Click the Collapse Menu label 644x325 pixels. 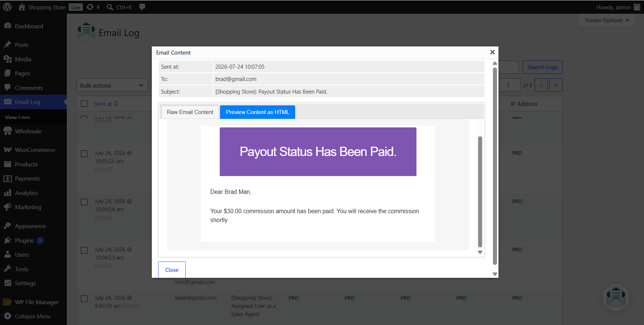point(33,316)
